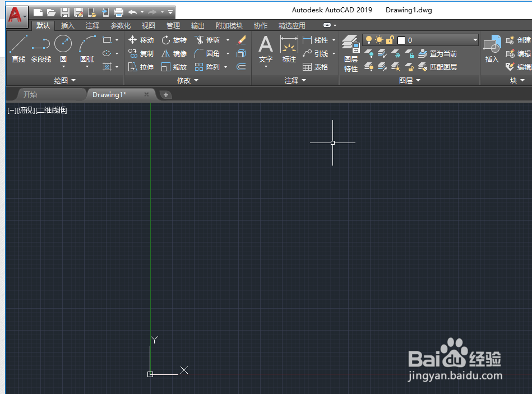Click the Erase tool icon
This screenshot has height=394, width=532.
[241, 40]
